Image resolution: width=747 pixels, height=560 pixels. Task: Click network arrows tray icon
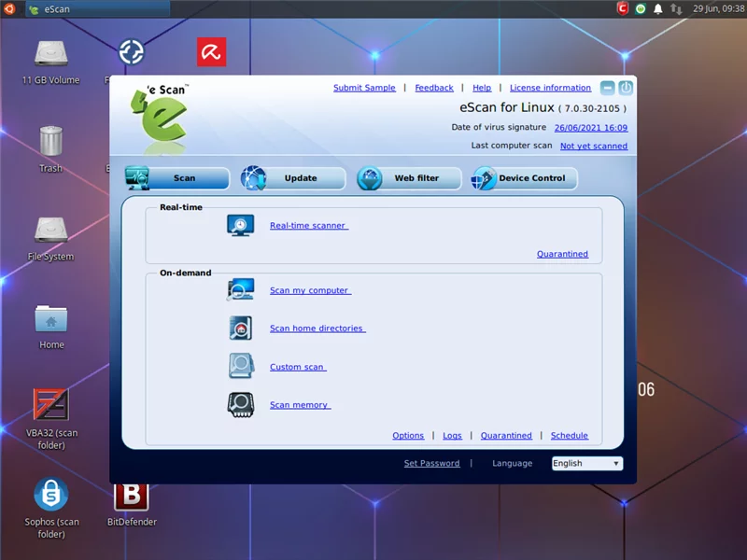click(x=675, y=8)
